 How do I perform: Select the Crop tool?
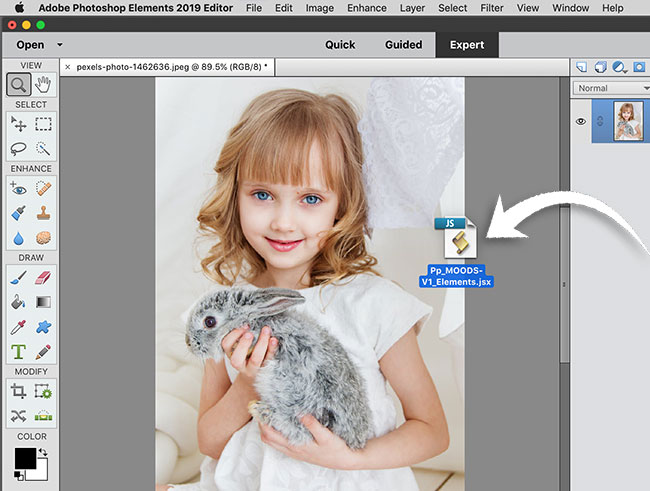coord(19,391)
